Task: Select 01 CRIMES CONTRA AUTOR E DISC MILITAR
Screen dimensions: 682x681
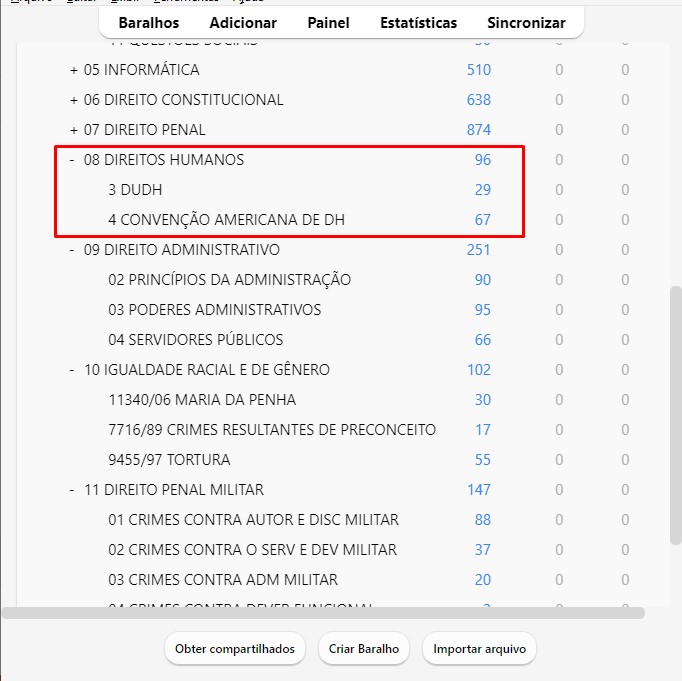Action: click(x=253, y=520)
